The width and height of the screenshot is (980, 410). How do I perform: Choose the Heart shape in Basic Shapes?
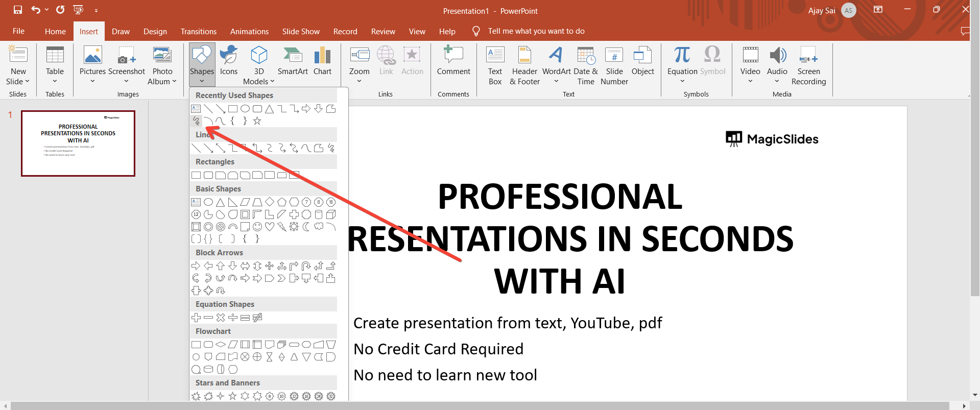[x=270, y=227]
